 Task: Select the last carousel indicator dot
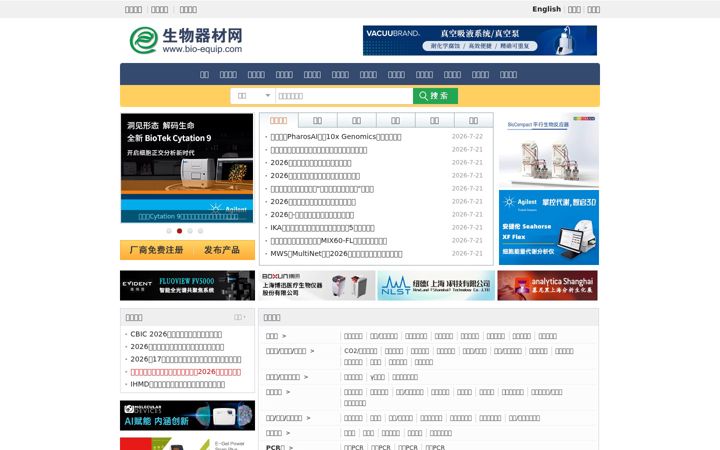200,231
